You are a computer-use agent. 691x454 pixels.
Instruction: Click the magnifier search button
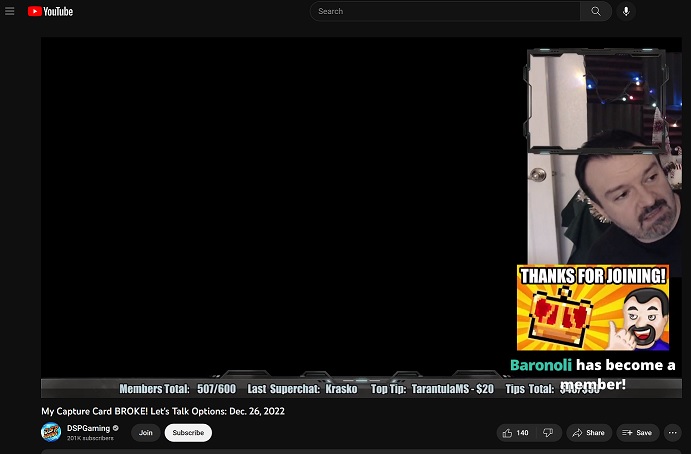(595, 11)
